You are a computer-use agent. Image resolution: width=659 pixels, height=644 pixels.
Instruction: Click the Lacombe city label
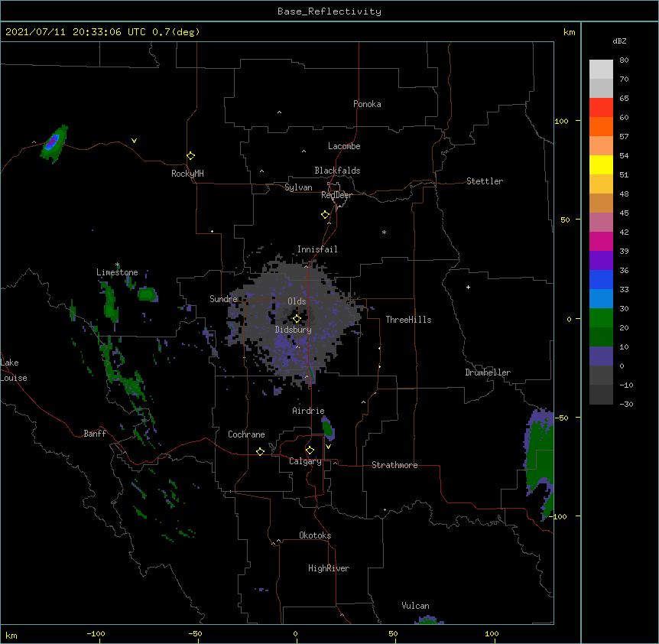pyautogui.click(x=344, y=146)
